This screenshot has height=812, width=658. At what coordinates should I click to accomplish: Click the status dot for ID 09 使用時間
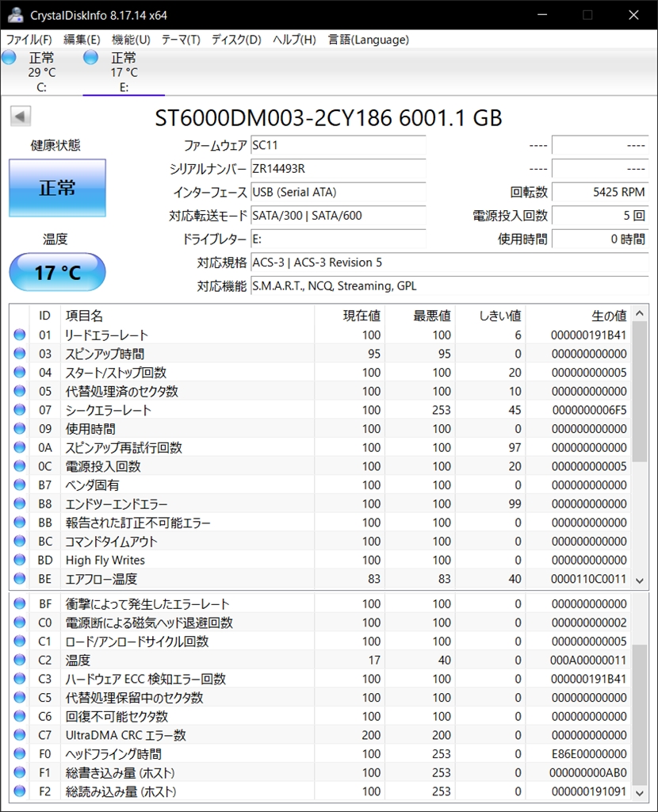(20, 428)
